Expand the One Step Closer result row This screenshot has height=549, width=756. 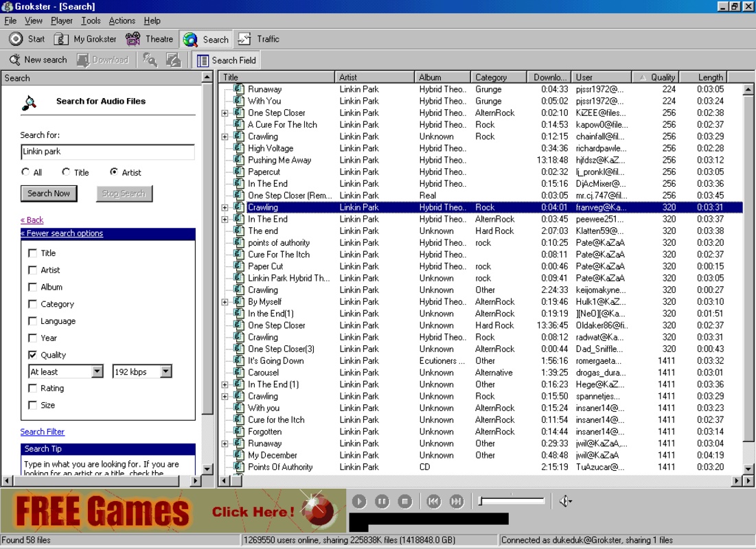225,113
